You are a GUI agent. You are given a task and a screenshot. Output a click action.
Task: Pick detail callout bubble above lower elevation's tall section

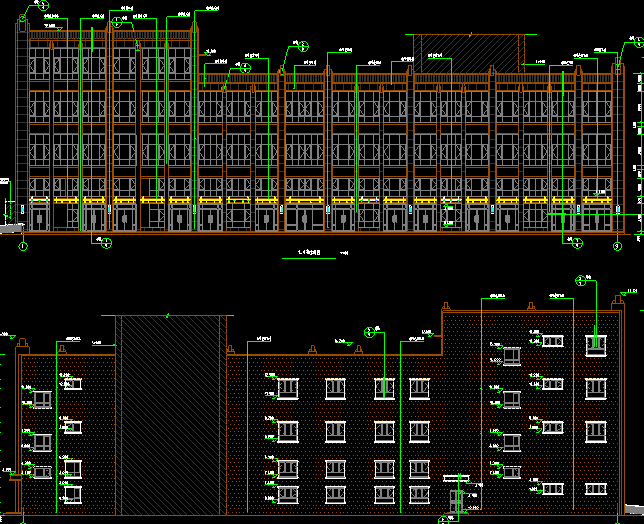coord(580,281)
